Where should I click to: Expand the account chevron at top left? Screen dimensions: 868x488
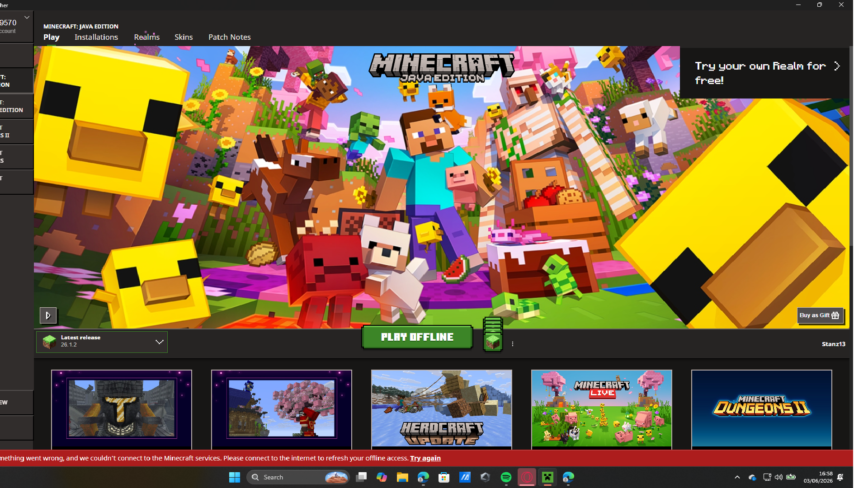click(27, 17)
